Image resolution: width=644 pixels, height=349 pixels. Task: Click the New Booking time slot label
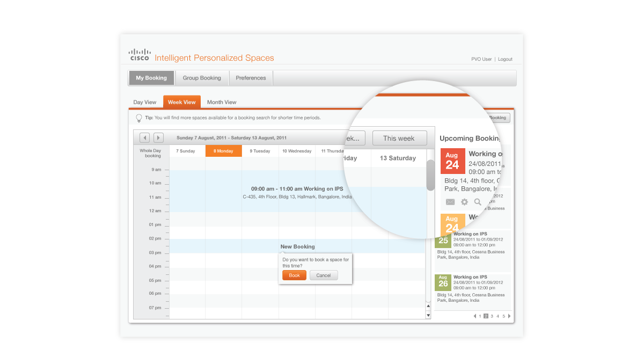(298, 246)
